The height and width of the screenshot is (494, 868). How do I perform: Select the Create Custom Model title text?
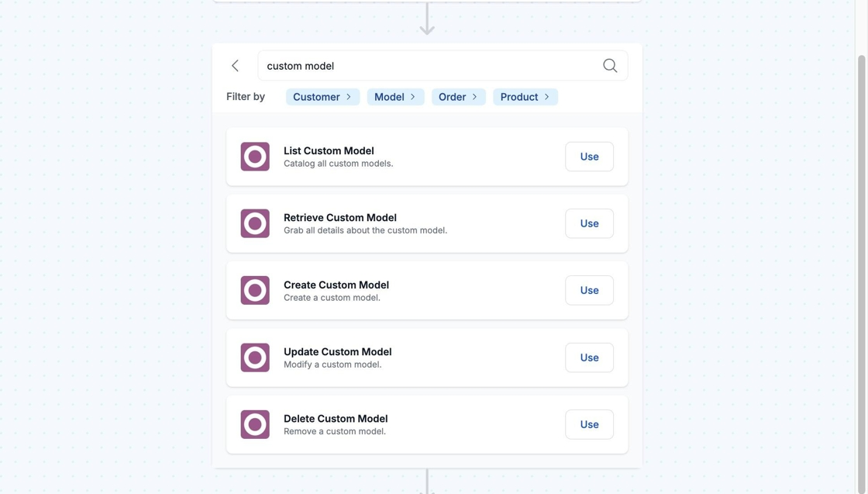[x=336, y=285]
